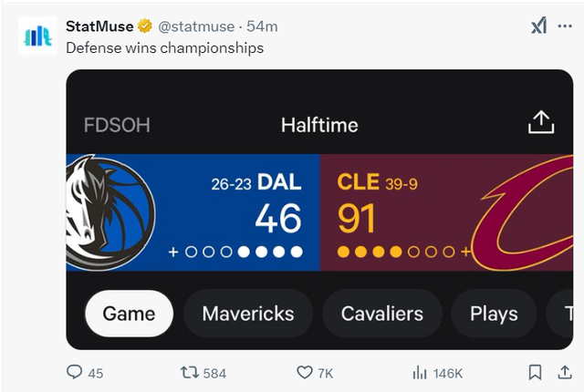This screenshot has width=584, height=392.
Task: Open the StatMuse profile avatar
Action: 37,36
